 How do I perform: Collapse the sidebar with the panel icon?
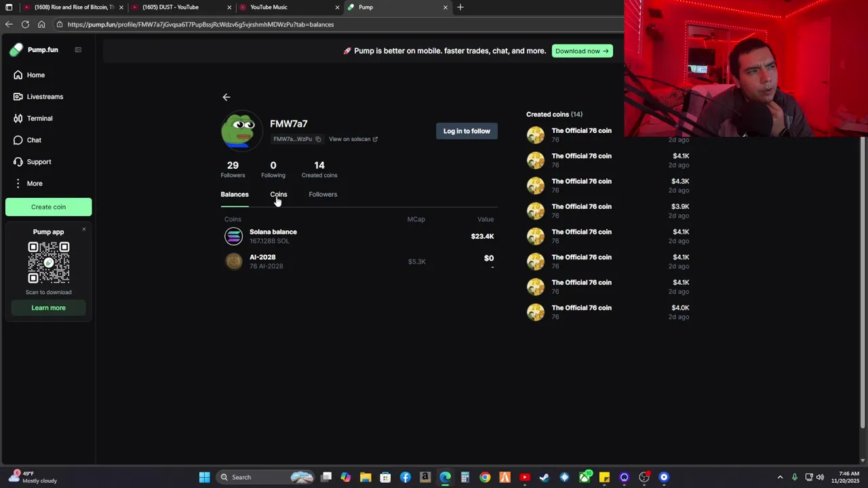point(78,50)
